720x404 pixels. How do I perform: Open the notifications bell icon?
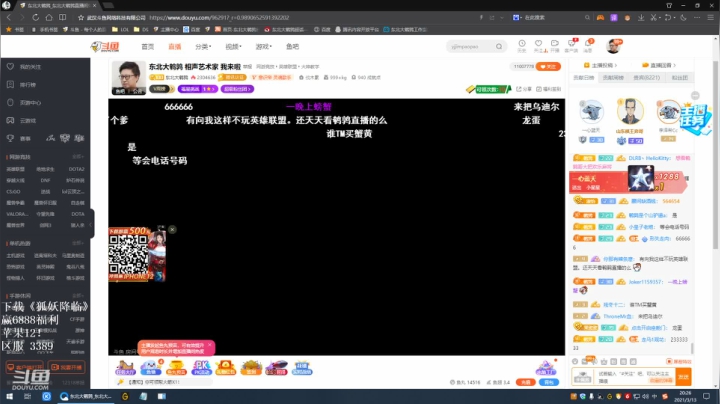tap(588, 45)
